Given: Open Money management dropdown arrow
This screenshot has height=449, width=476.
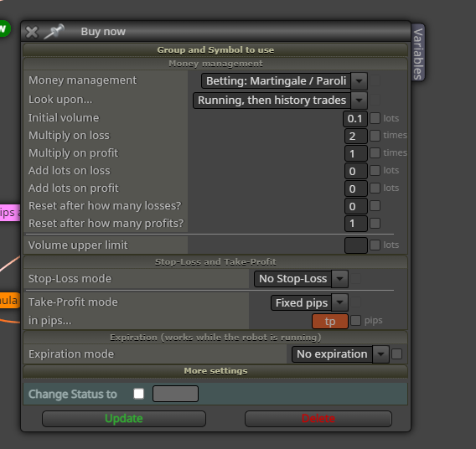Looking at the screenshot, I should (360, 81).
